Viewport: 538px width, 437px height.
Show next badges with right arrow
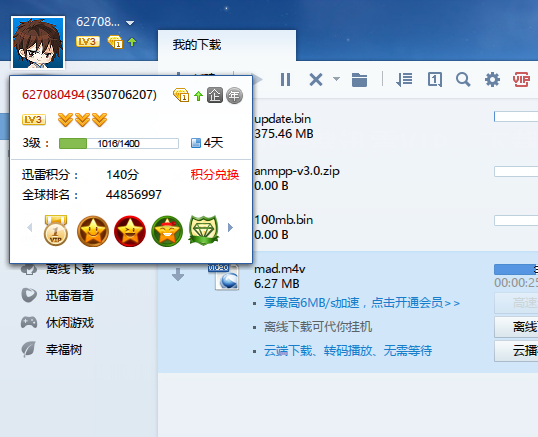(231, 227)
